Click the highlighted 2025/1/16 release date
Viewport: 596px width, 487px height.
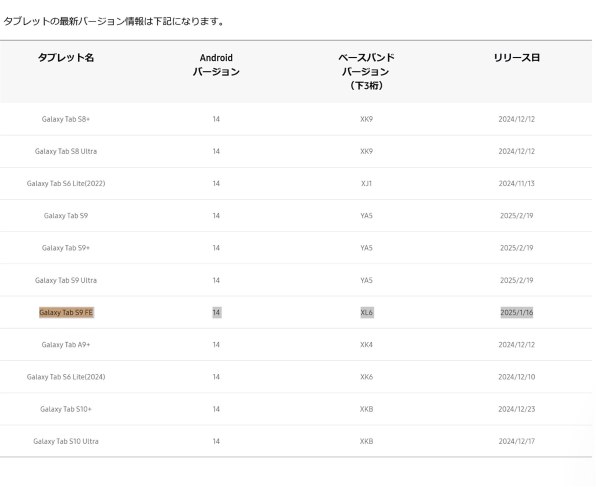[x=517, y=313]
